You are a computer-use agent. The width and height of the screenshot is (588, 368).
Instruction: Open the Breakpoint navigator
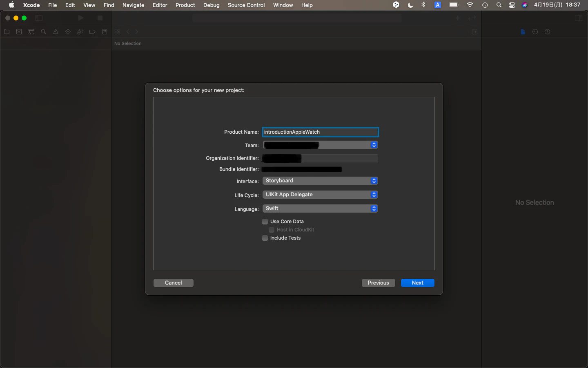tap(92, 32)
